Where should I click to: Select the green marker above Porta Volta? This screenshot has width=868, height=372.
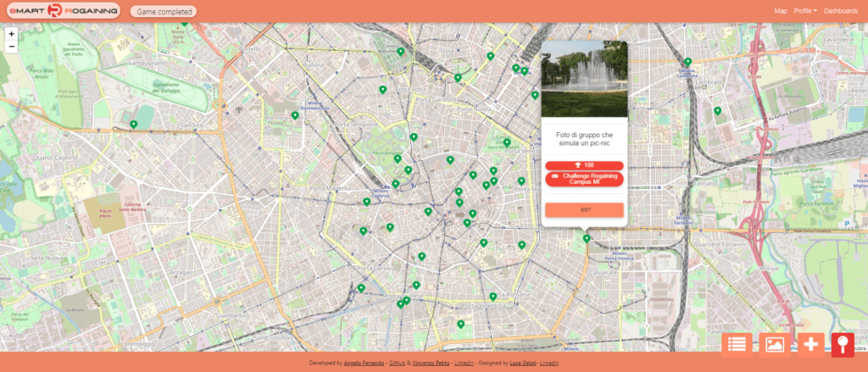(x=382, y=90)
